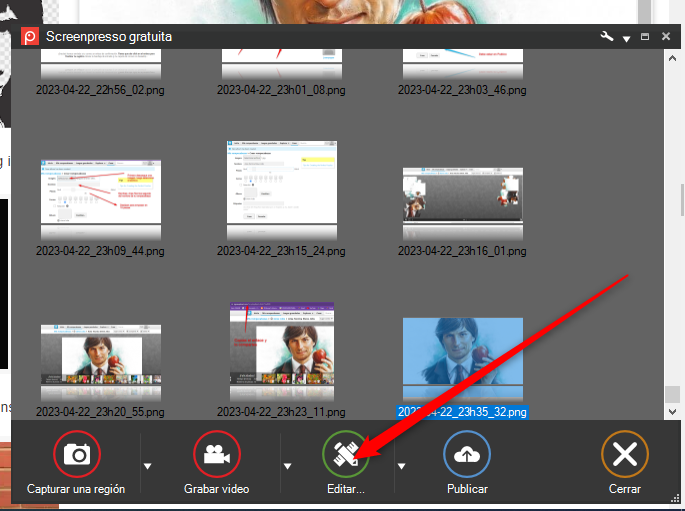Click the highlighted 23h35_32 thumbnail image
The height and width of the screenshot is (511, 685).
[x=463, y=351]
